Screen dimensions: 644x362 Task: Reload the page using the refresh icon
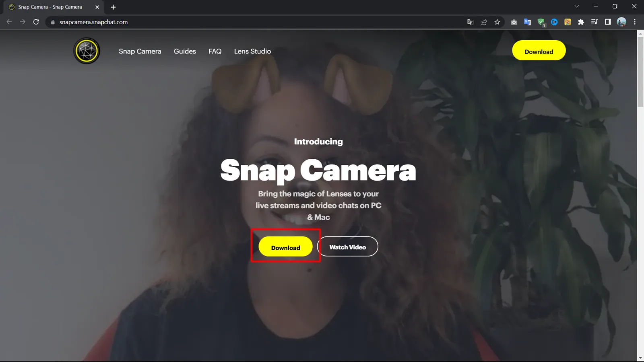tap(36, 22)
